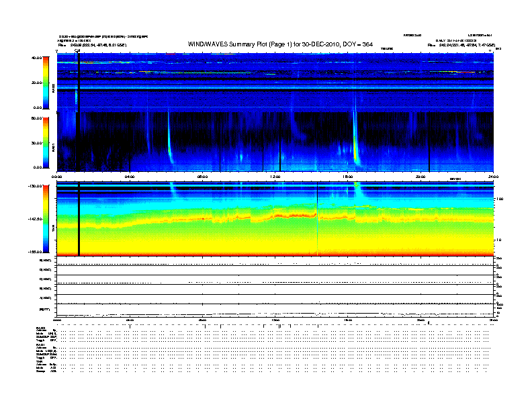Viewport: 532px width, 411px height.
Task: Click the 100 tick on the TNR right axis
Action: [x=500, y=199]
